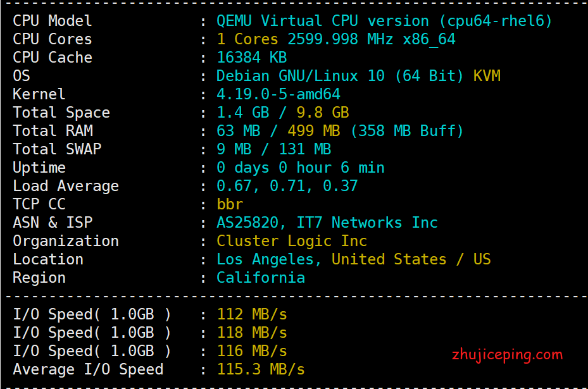
Task: Select the 'Cluster Logic Inc' value
Action: click(x=292, y=242)
